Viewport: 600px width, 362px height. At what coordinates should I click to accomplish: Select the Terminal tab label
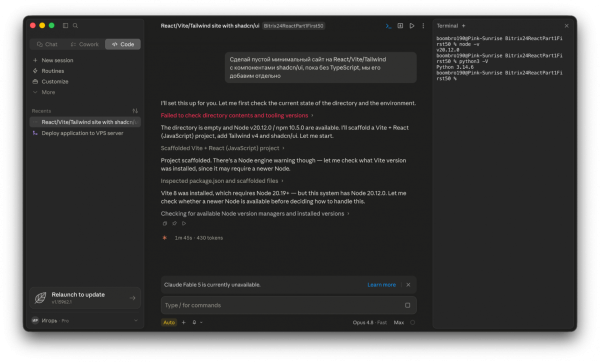[x=447, y=26]
